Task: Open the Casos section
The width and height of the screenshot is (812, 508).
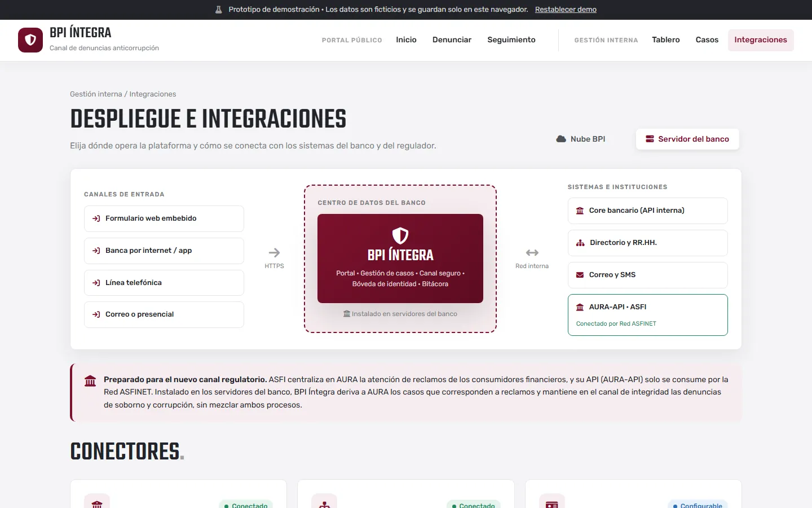Action: pyautogui.click(x=707, y=40)
